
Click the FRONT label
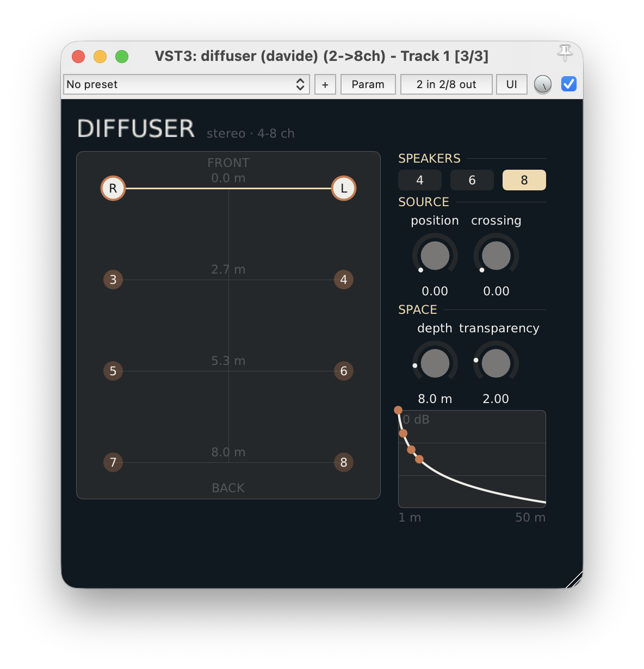228,163
